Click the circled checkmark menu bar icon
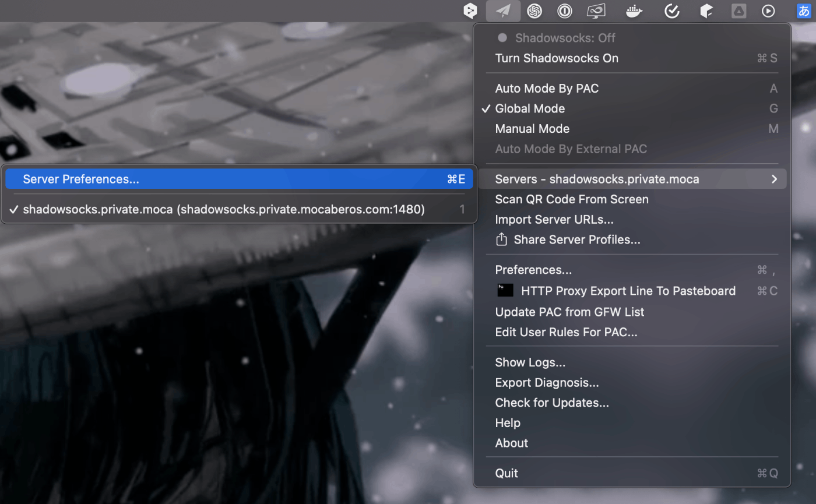 pyautogui.click(x=673, y=10)
